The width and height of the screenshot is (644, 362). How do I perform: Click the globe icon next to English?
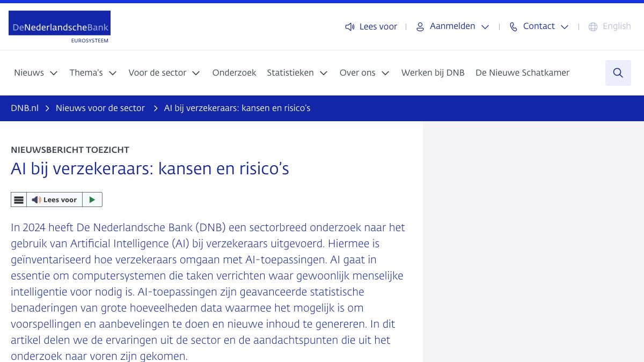click(593, 27)
